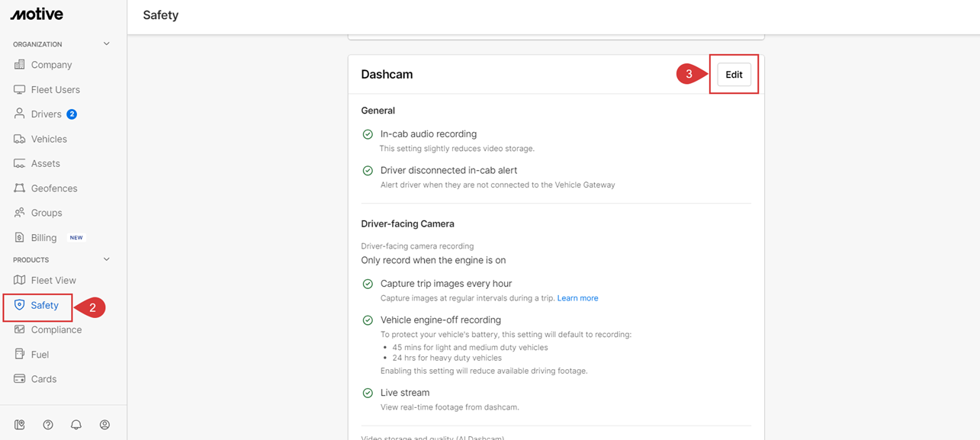Open the notifications bell icon

76,425
